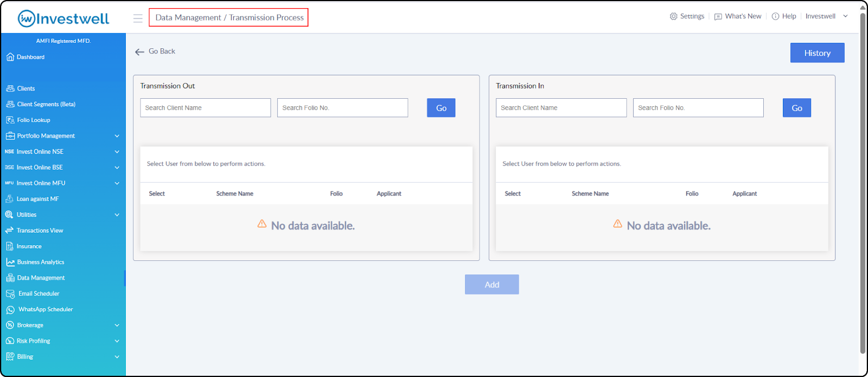
Task: Click the Data Management icon
Action: click(x=10, y=278)
